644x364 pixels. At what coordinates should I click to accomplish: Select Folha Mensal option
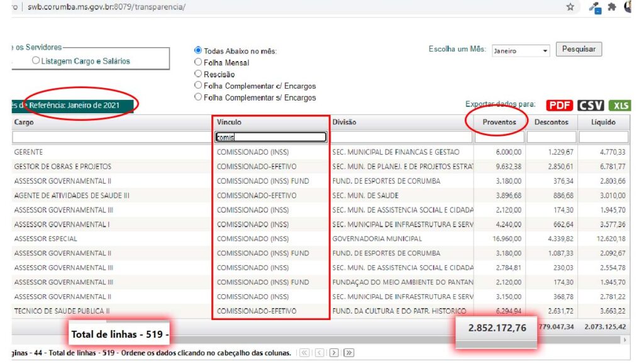(x=198, y=62)
